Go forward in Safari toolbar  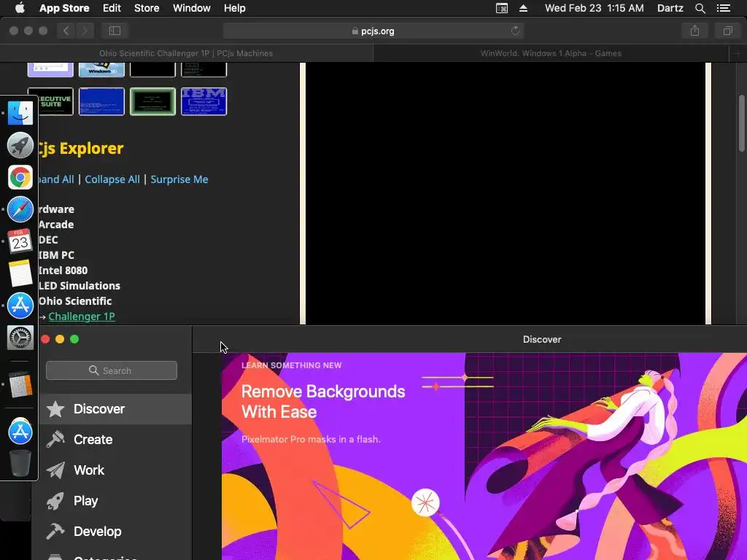[x=85, y=31]
